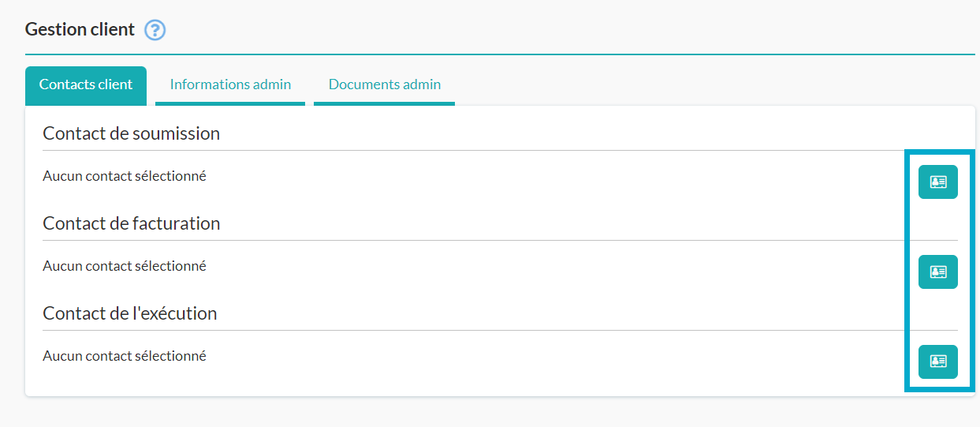Click 'Aucun contact sélectionné' under Contact de l'exécution
Image resolution: width=980 pixels, height=427 pixels.
125,356
